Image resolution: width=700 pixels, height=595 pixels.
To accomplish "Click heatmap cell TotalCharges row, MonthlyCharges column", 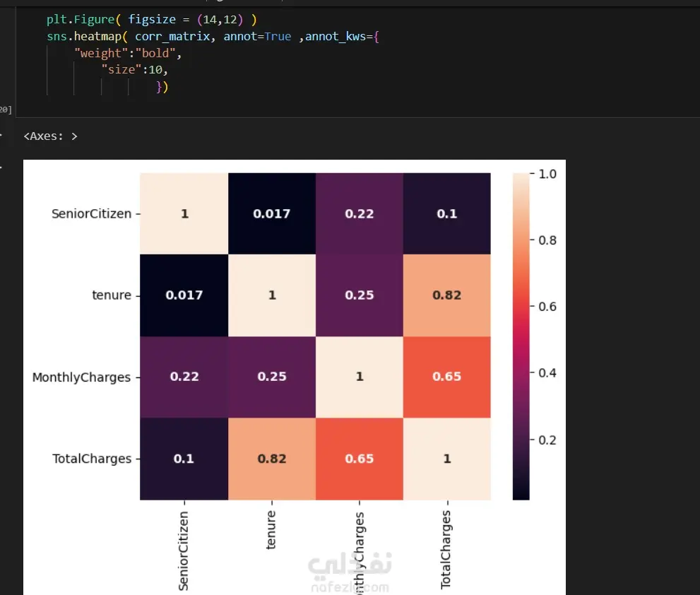I will (x=360, y=459).
